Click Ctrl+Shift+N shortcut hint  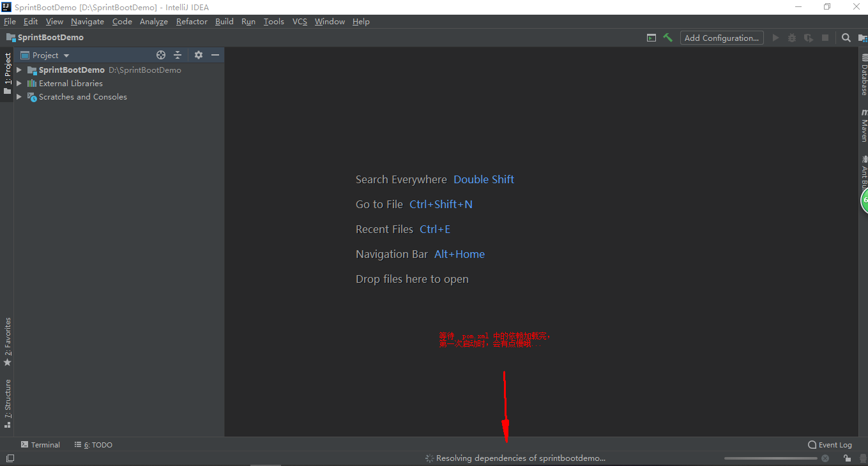pos(441,204)
